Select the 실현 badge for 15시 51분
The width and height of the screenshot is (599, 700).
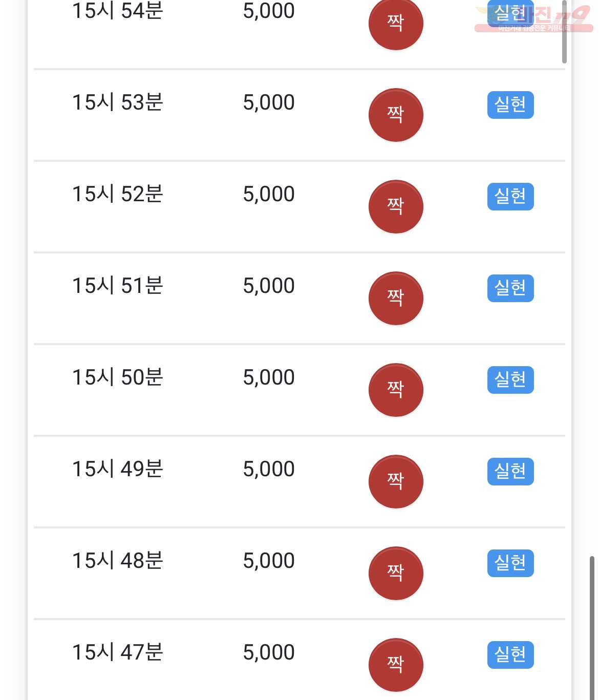coord(510,288)
